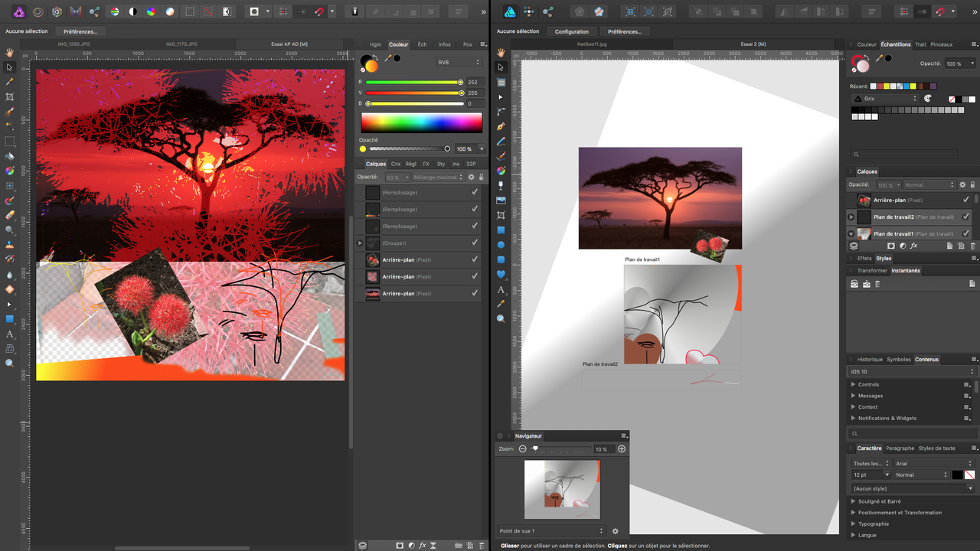980x551 pixels.
Task: Click the Configuration button in Designer
Action: point(572,31)
